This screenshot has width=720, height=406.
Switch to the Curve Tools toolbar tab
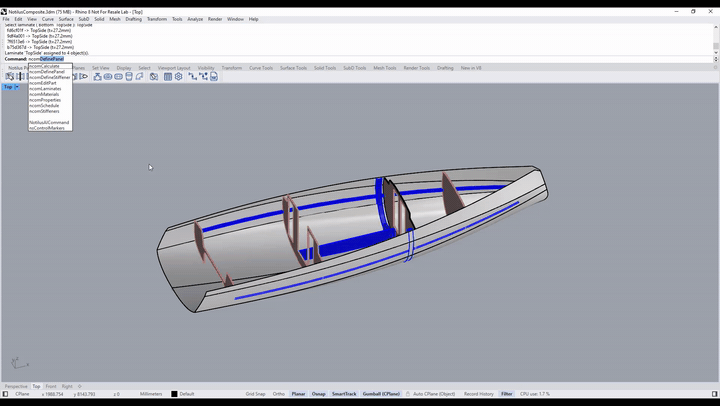[x=261, y=68]
